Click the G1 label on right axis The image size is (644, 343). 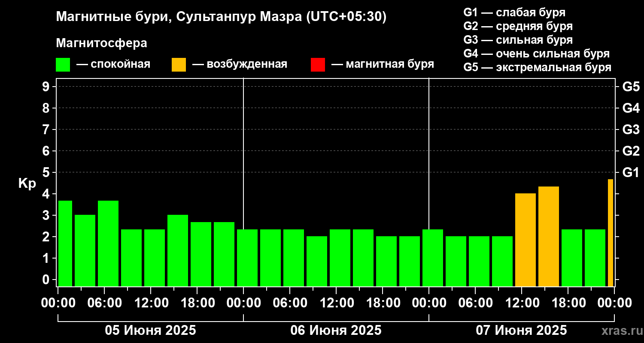(631, 173)
